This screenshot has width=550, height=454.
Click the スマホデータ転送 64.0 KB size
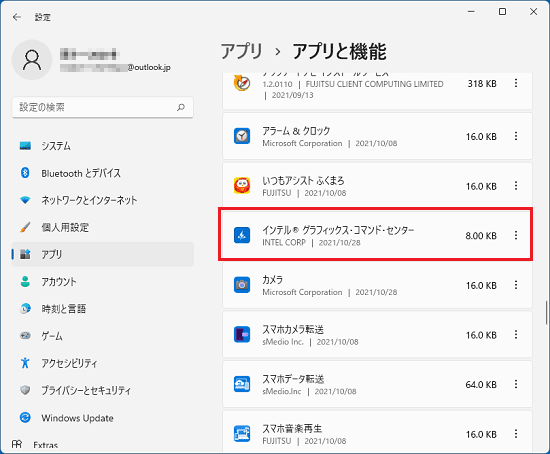(x=481, y=385)
